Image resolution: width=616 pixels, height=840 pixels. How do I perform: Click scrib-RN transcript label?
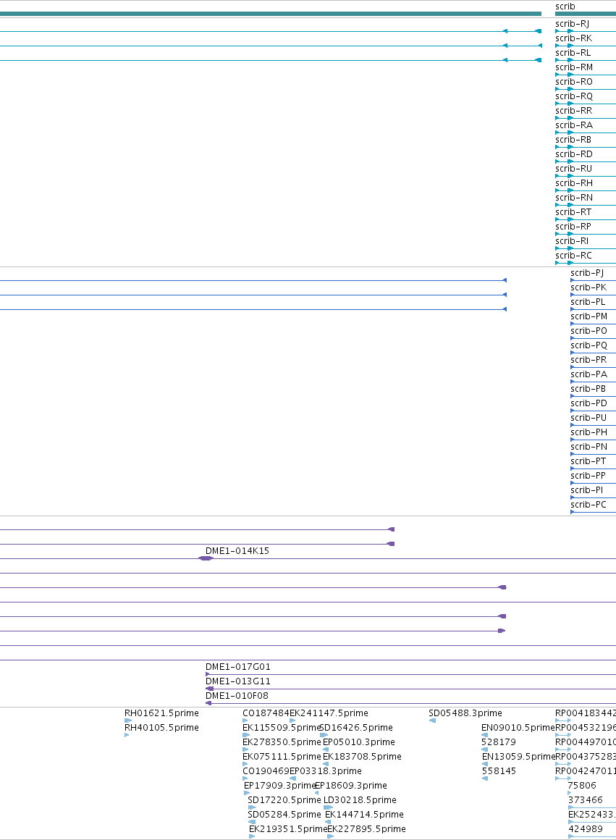coord(574,197)
